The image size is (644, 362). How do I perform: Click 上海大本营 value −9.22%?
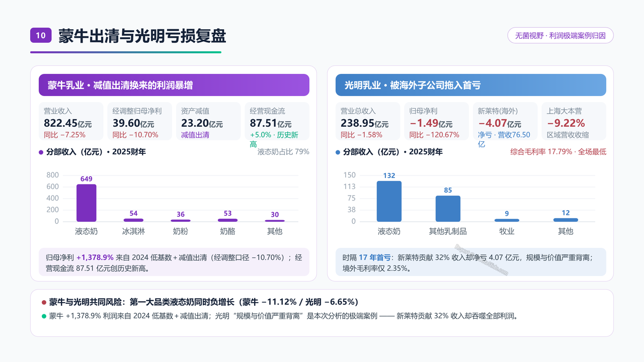[x=566, y=123]
